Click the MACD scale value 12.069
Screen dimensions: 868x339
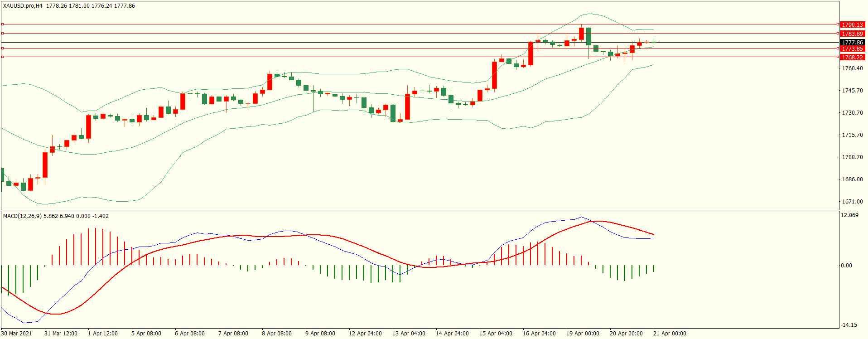pos(849,215)
